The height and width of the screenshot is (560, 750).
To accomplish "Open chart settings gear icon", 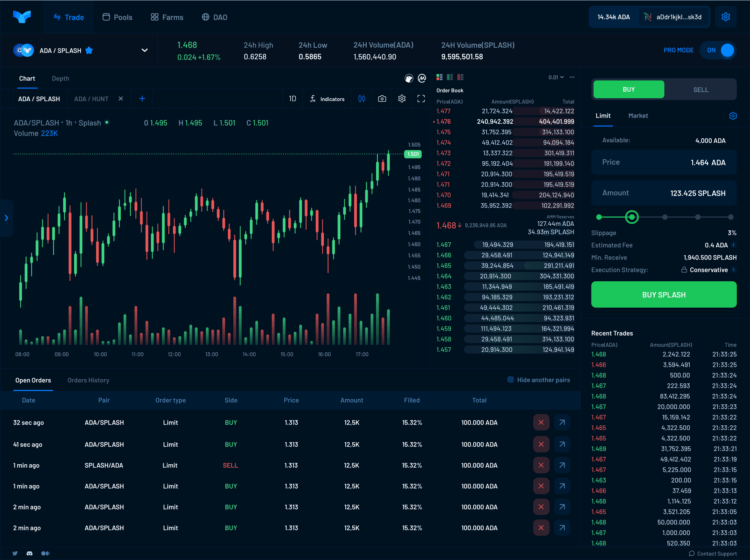I will 402,99.
